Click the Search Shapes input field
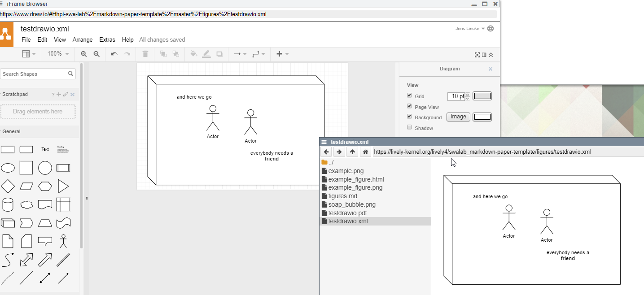Screen dimensions: 644x295 (35, 74)
